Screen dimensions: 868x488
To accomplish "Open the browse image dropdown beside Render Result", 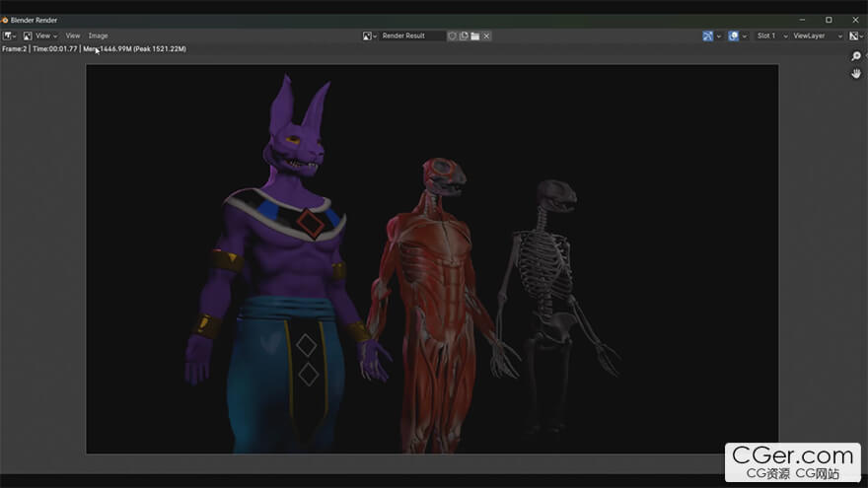I will (x=369, y=35).
